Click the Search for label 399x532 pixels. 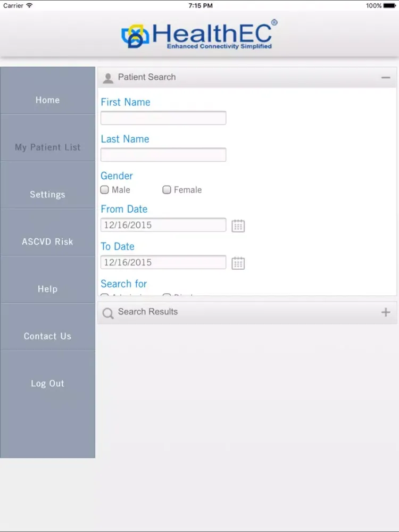(124, 284)
